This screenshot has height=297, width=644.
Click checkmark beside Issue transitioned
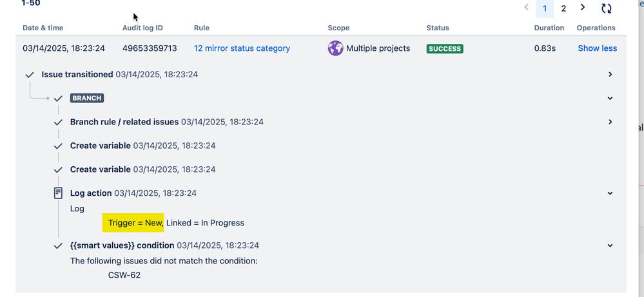pos(29,75)
